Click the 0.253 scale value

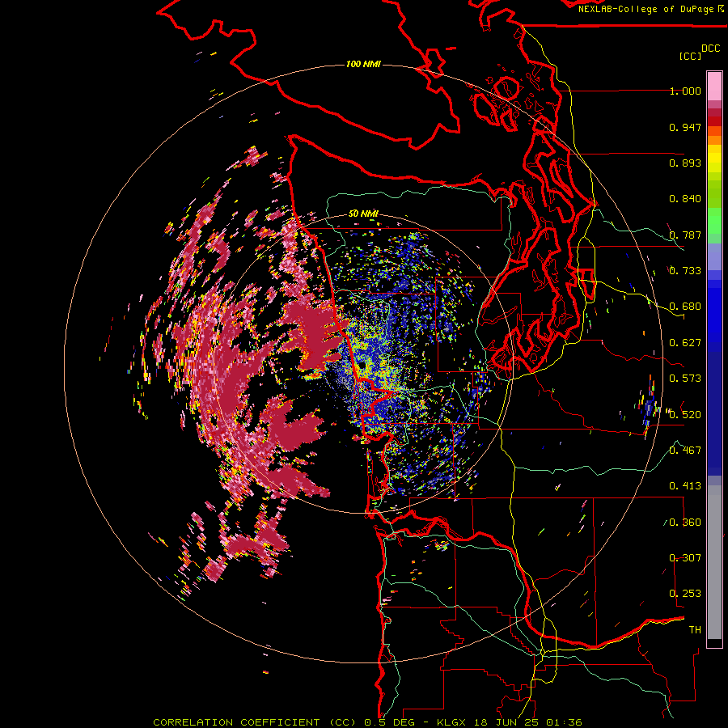[x=685, y=594]
